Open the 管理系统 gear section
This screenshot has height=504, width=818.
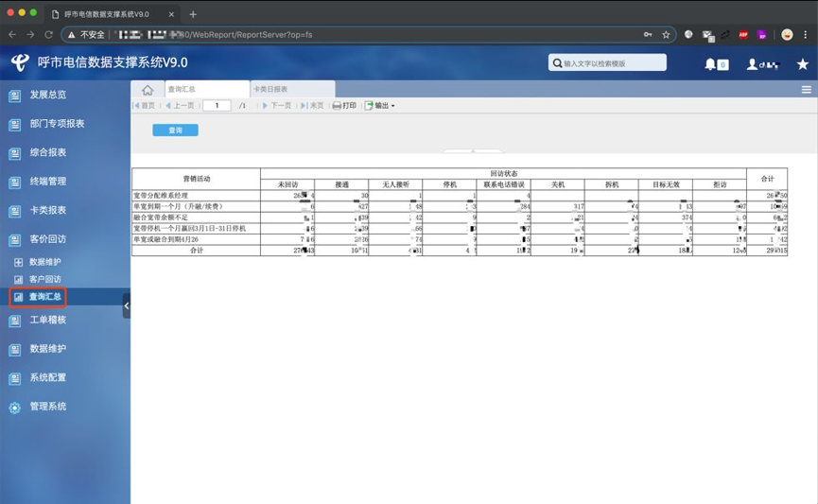[48, 406]
